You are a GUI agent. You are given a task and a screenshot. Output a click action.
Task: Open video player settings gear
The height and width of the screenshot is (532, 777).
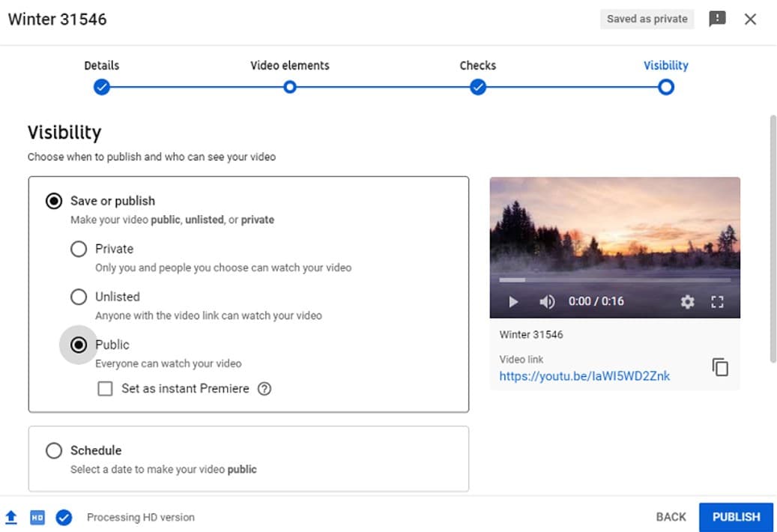click(687, 302)
